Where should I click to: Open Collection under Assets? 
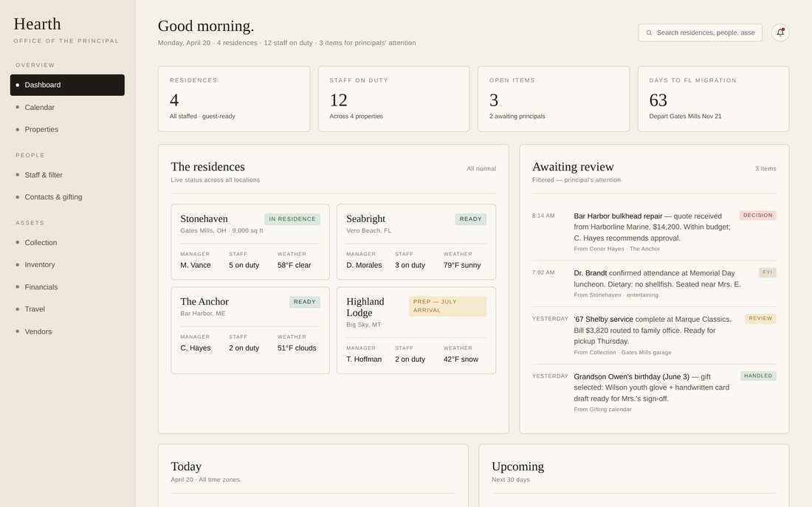coord(67,242)
